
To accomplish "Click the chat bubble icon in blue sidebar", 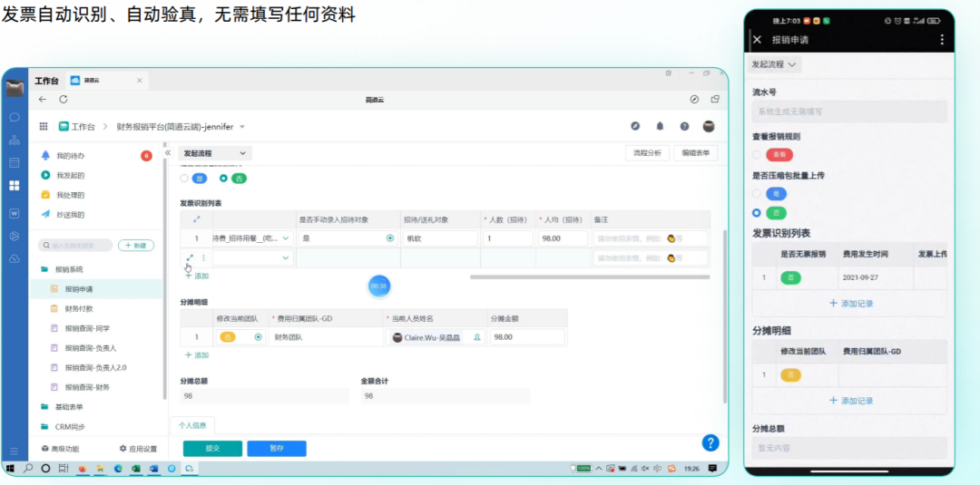I will coord(15,117).
